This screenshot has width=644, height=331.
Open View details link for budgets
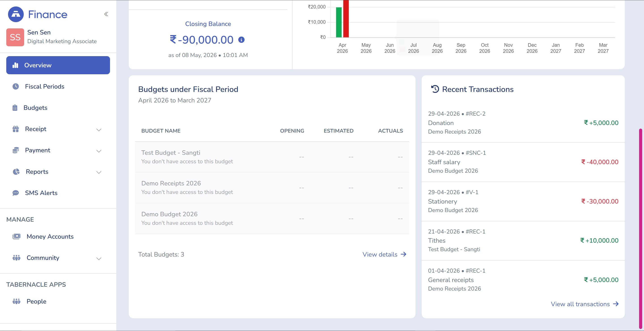(384, 254)
